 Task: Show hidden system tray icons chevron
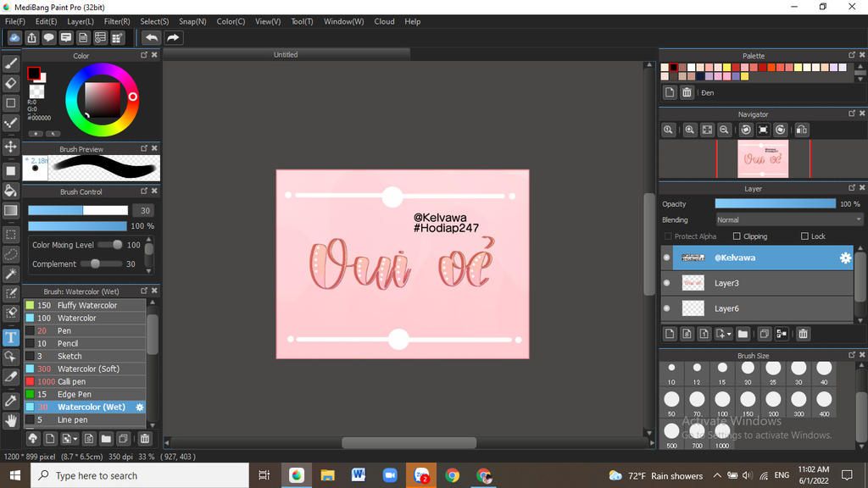point(717,476)
